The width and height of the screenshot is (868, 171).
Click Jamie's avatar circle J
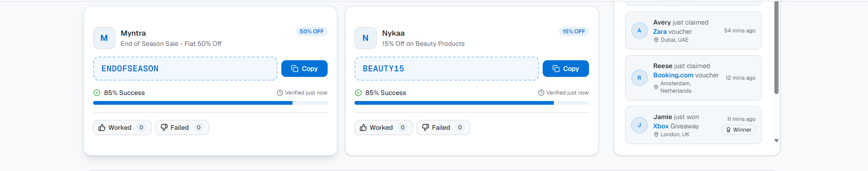tap(640, 125)
